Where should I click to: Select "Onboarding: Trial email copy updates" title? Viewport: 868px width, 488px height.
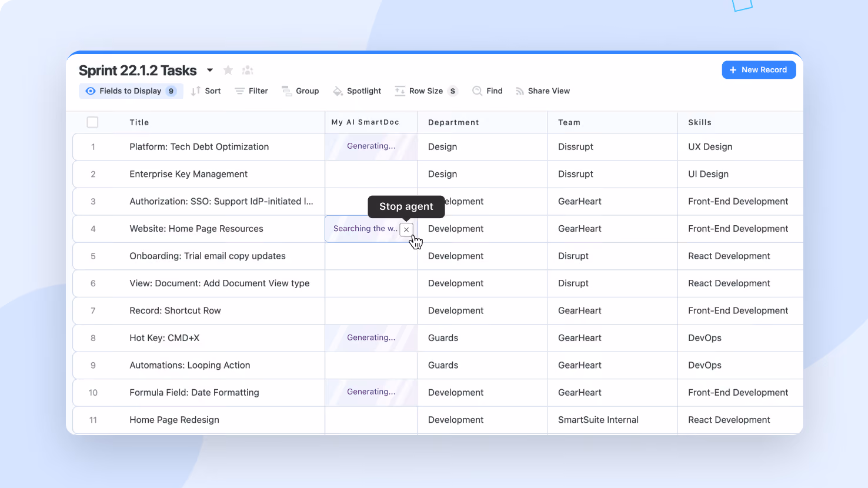tap(208, 256)
